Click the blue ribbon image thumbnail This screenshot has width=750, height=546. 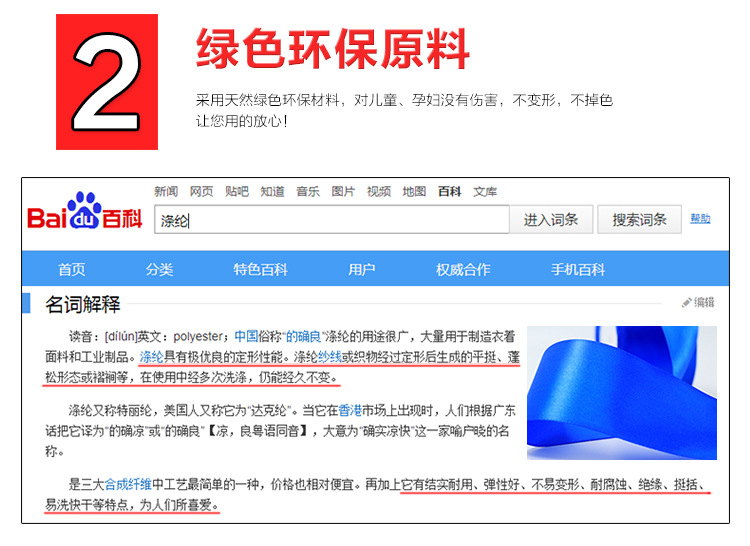(622, 393)
